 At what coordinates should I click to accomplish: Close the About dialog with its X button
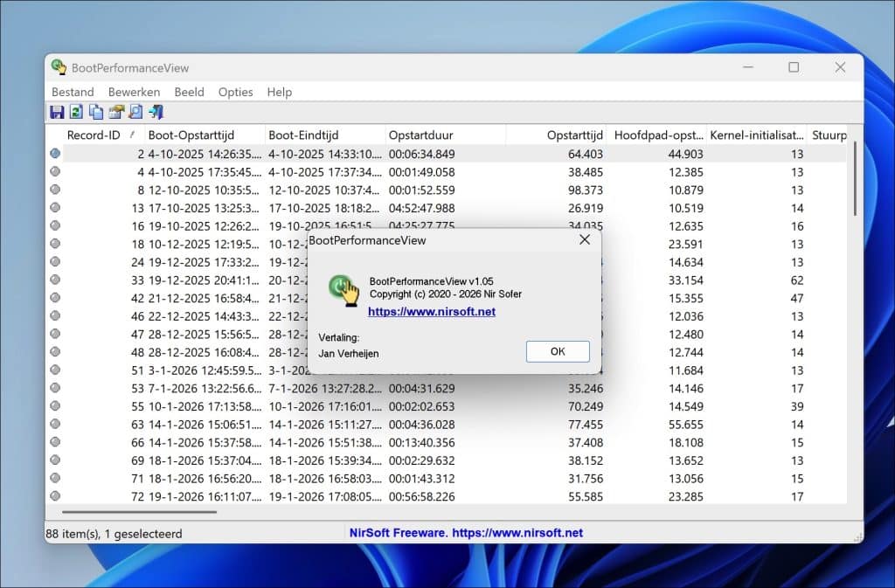(x=585, y=239)
